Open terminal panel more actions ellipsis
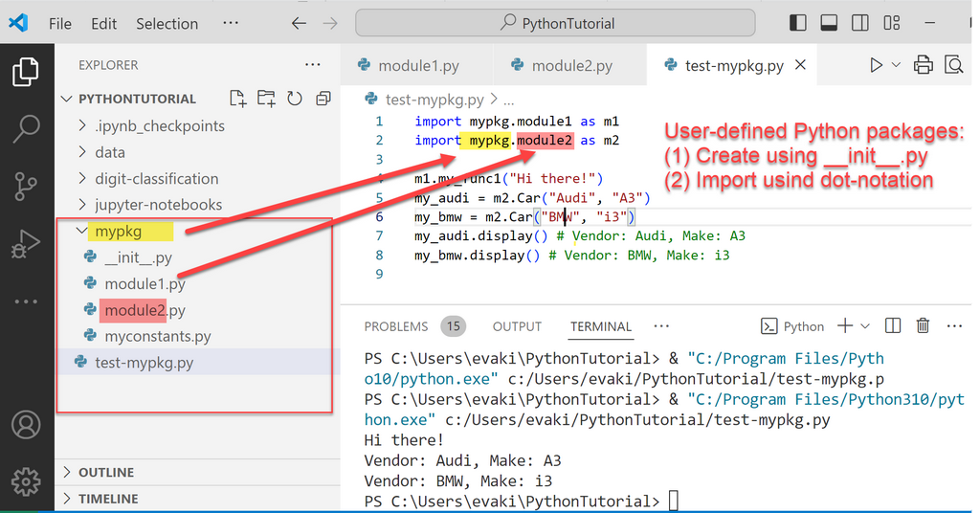Viewport: 980px width, 513px height. coord(954,325)
